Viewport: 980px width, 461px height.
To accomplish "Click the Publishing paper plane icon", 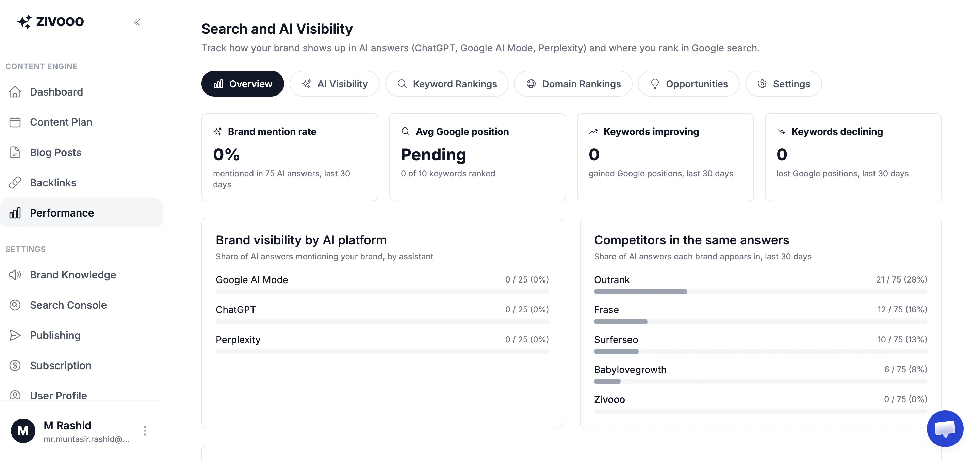I will coord(15,335).
